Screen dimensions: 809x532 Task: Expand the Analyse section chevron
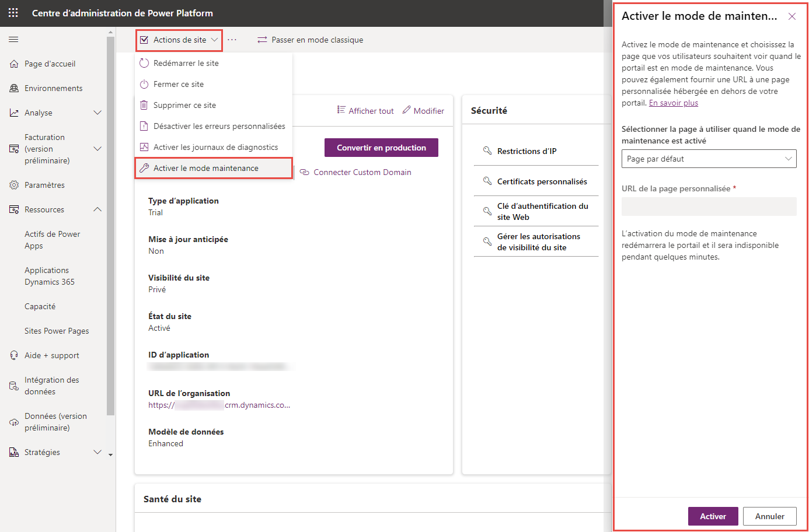pos(97,113)
